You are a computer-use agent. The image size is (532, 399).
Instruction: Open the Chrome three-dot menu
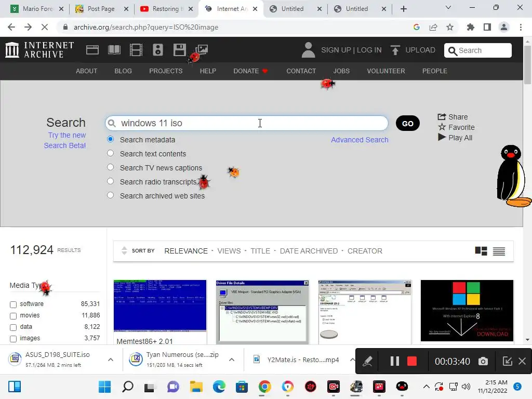pos(521,27)
